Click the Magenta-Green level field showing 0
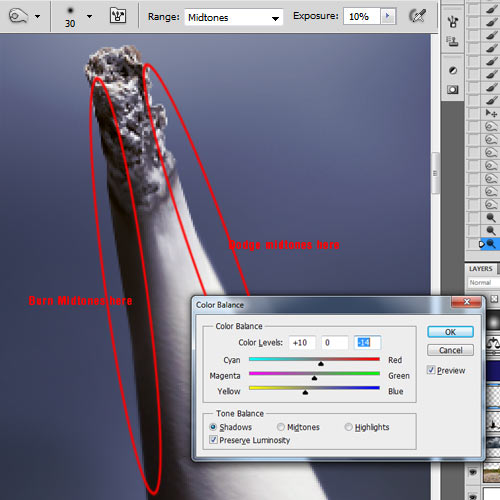 coord(334,343)
